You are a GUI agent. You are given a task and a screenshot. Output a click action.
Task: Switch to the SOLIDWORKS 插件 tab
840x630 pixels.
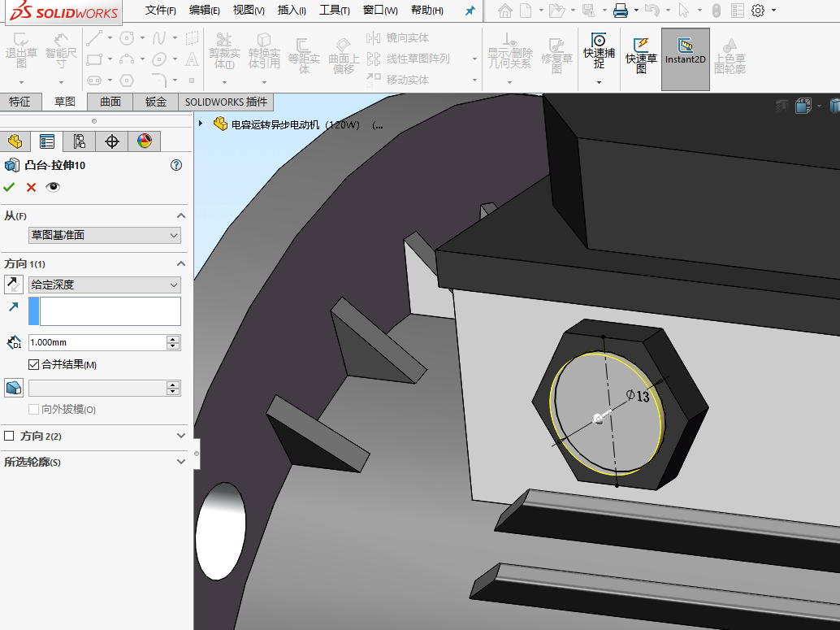[226, 102]
